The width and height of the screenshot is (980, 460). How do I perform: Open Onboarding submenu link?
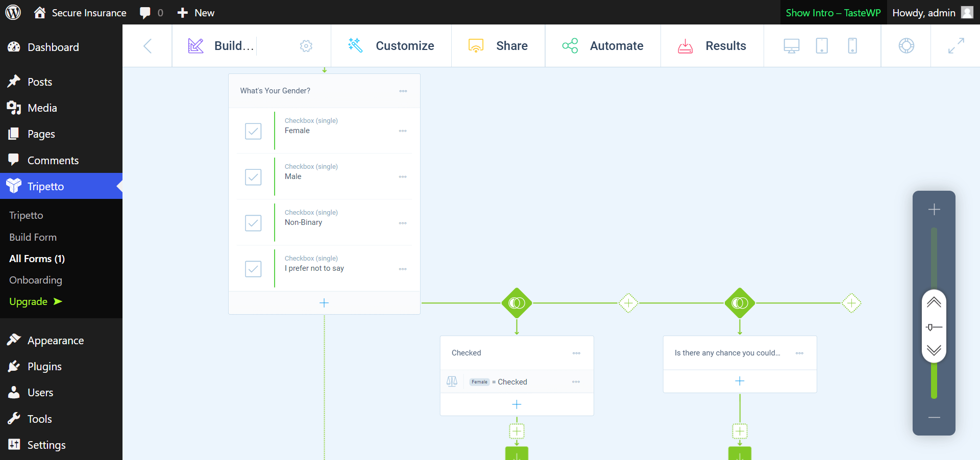point(36,280)
